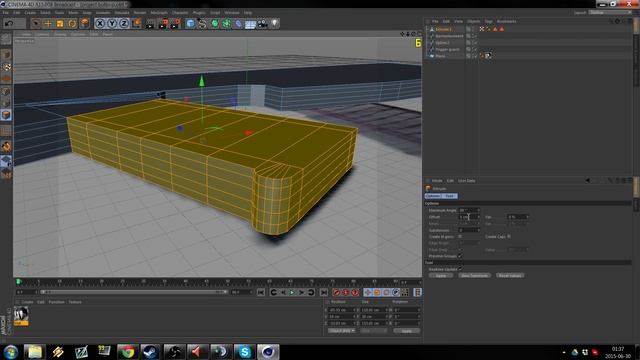Open Bookmarks menu in Object Manager
The width and height of the screenshot is (640, 360).
[507, 21]
